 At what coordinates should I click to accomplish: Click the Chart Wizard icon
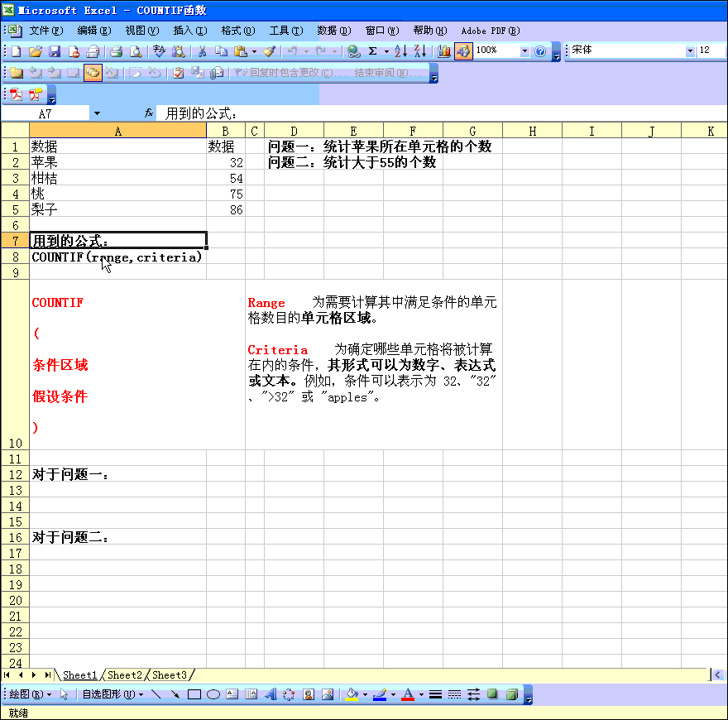point(444,51)
